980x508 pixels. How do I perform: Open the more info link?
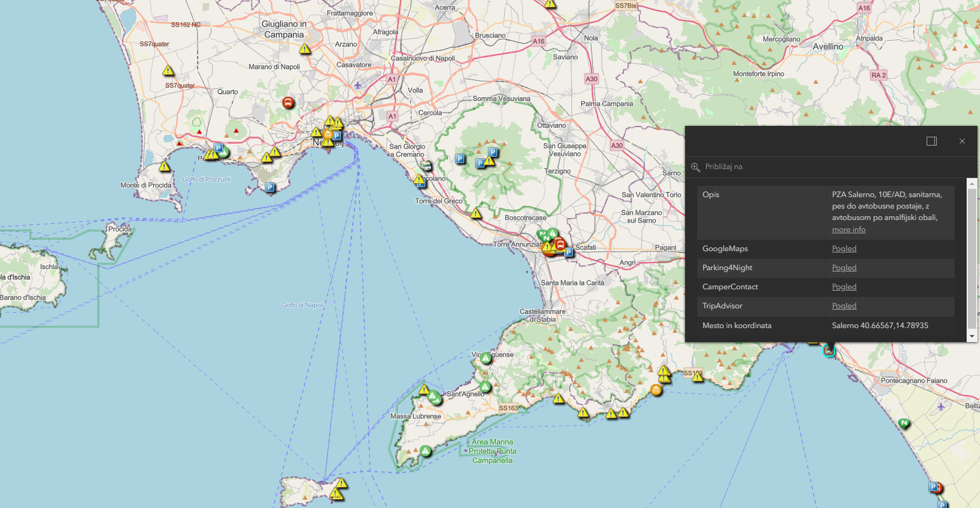click(x=848, y=230)
